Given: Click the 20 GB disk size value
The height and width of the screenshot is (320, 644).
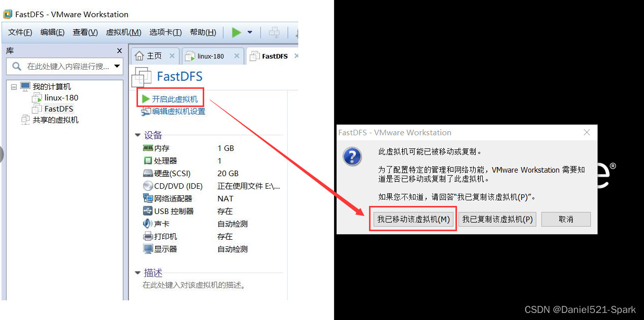Looking at the screenshot, I should coord(228,174).
